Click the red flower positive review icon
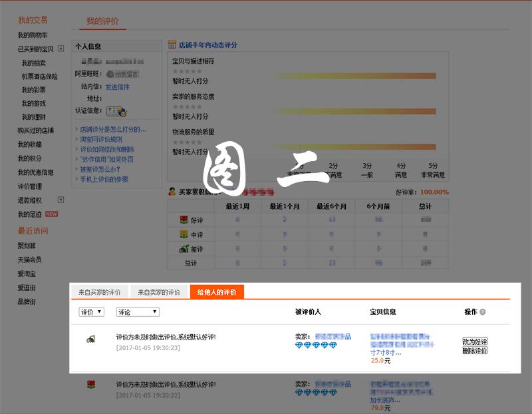This screenshot has height=414, width=532. (91, 385)
